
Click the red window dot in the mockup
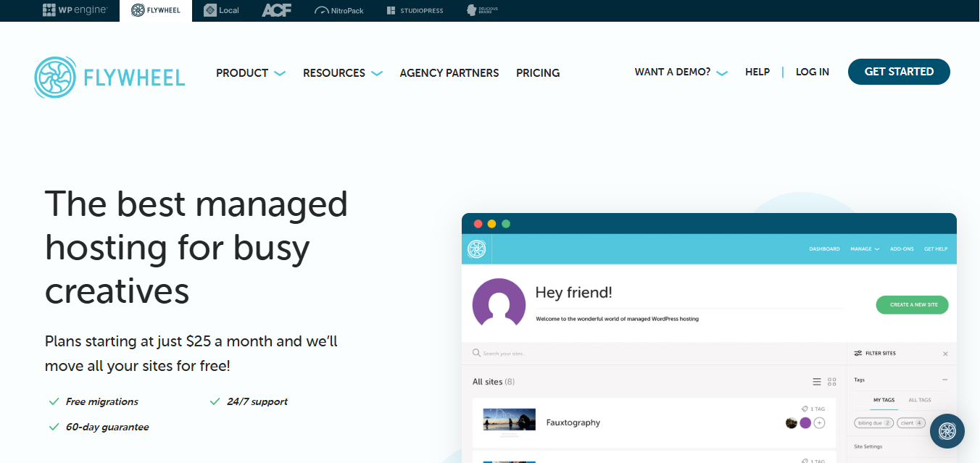tap(478, 224)
